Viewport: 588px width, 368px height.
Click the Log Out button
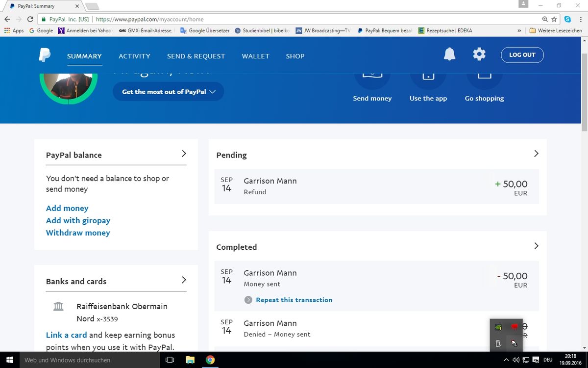[522, 55]
